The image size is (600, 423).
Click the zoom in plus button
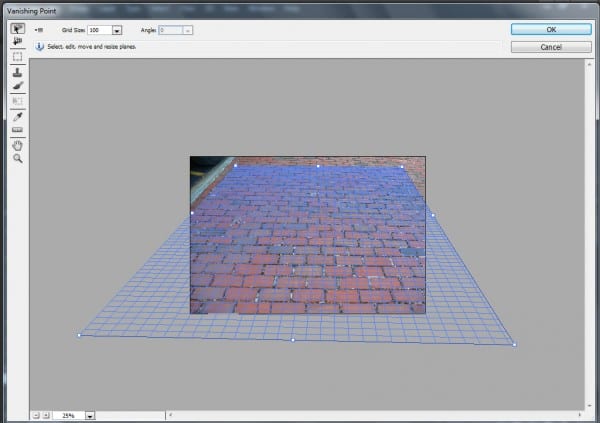[x=45, y=414]
